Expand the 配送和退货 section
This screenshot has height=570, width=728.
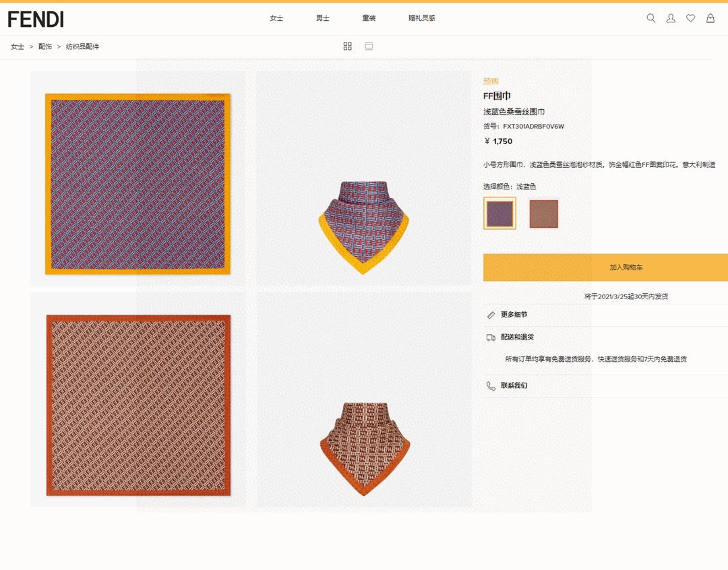click(x=517, y=337)
